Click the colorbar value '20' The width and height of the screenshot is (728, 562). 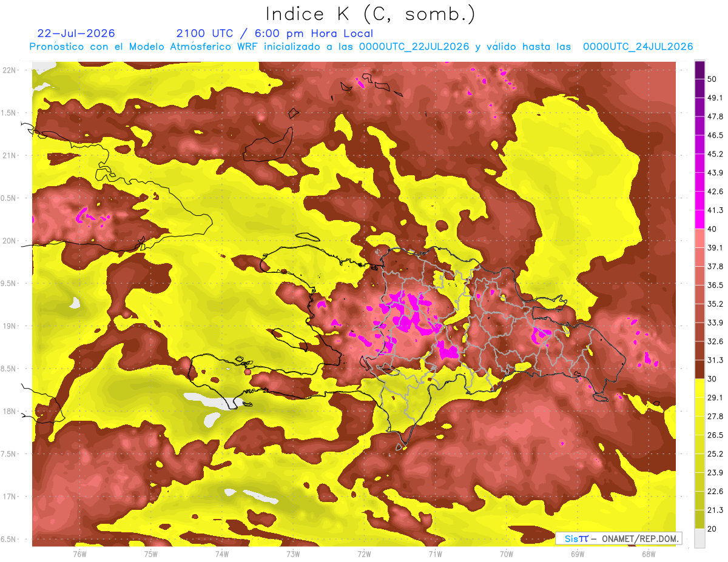pos(712,529)
